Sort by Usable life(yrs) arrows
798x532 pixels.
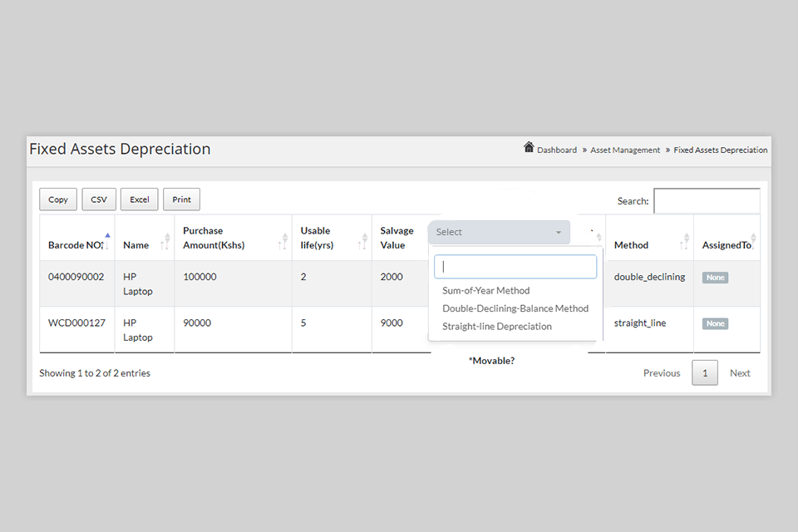pyautogui.click(x=363, y=241)
